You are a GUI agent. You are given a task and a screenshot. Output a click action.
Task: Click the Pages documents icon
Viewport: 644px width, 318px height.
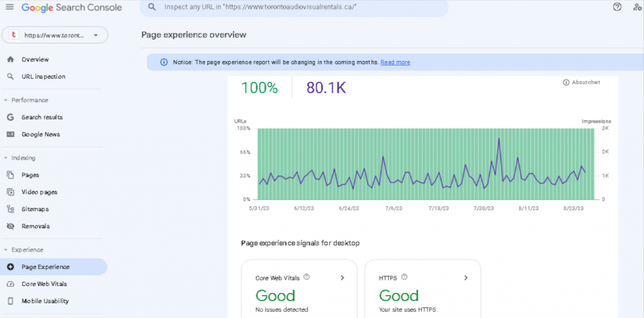(11, 175)
